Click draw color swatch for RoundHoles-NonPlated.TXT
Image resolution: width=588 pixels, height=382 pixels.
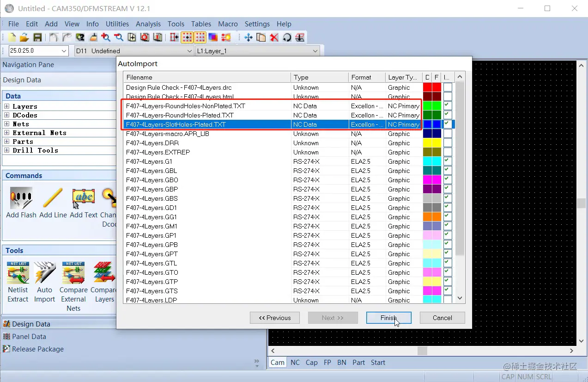(x=427, y=106)
